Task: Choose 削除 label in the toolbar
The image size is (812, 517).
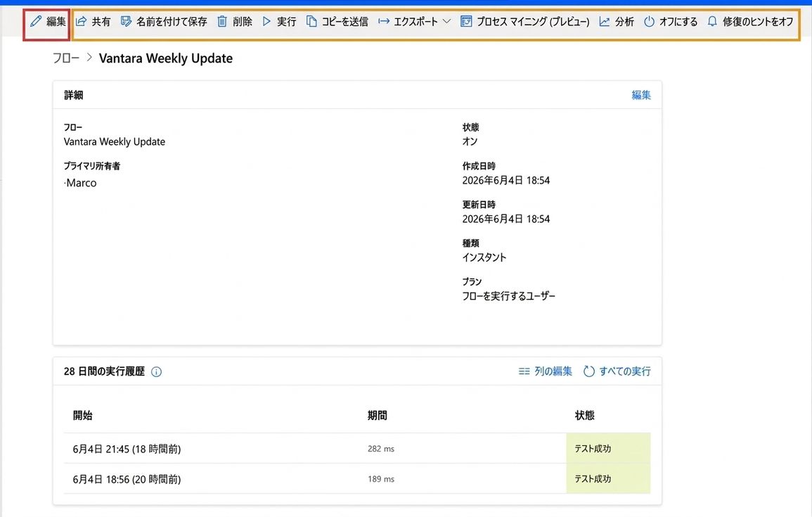Action: click(x=243, y=21)
